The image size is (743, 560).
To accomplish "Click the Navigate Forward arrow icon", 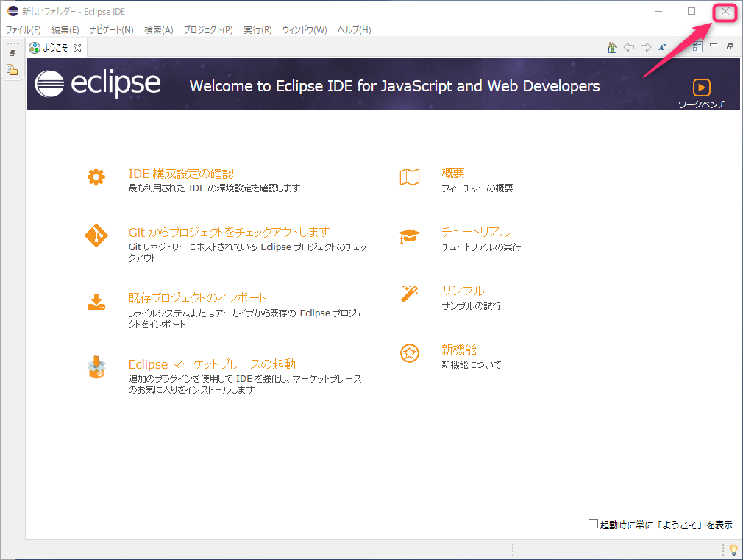I will click(x=645, y=47).
